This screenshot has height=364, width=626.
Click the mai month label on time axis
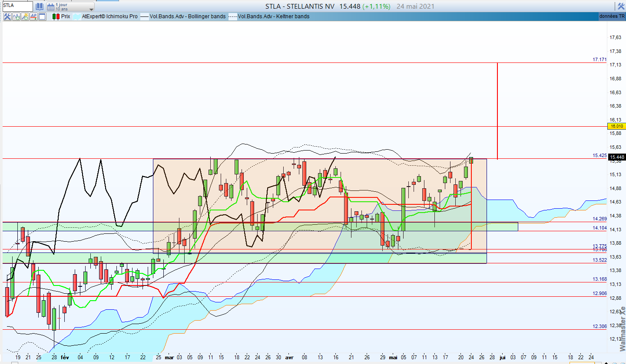[393, 357]
